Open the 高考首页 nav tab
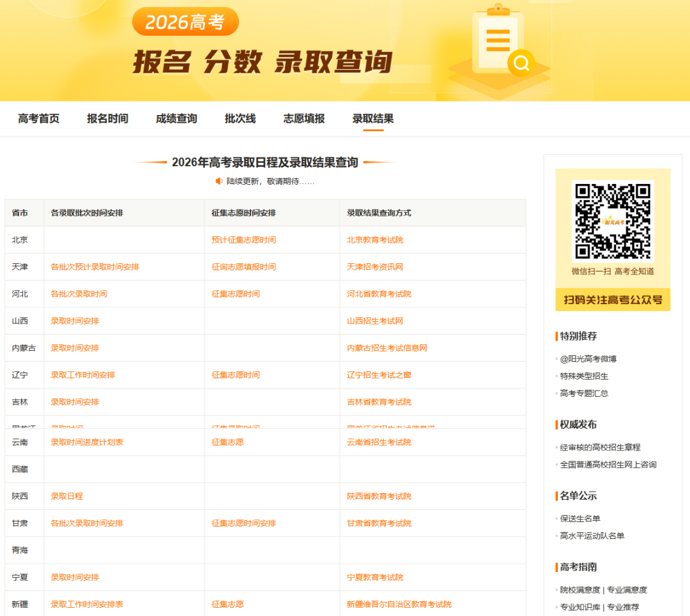690x616 pixels. coord(39,119)
